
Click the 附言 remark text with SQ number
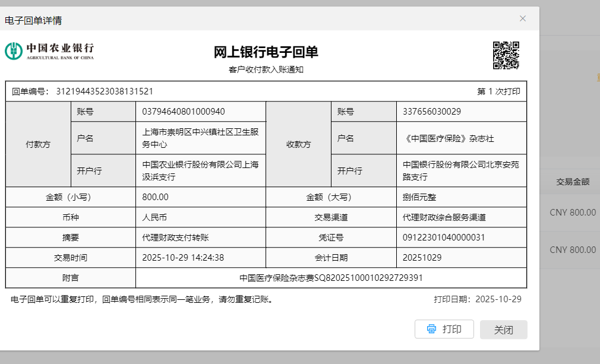pyautogui.click(x=331, y=278)
